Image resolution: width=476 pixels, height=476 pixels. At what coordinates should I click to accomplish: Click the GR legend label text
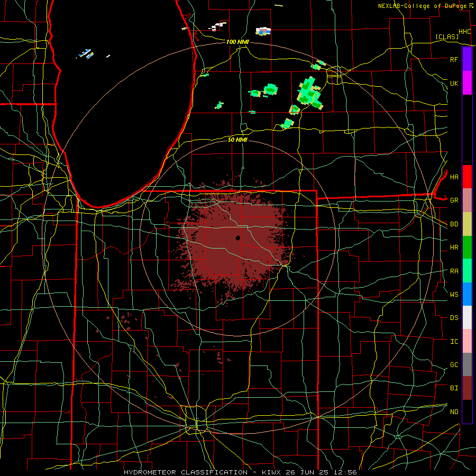[454, 200]
